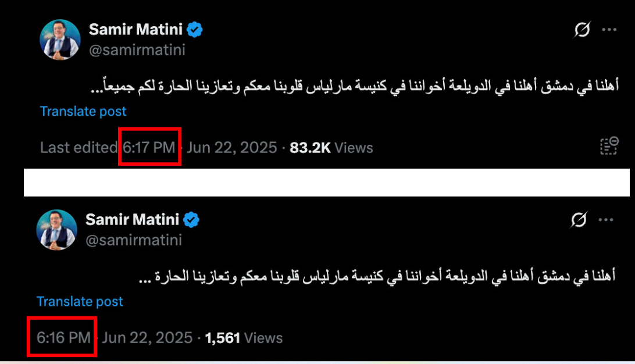The height and width of the screenshot is (364, 635).
Task: Click the Grok icon on the 1,561-views post
Action: point(579,220)
